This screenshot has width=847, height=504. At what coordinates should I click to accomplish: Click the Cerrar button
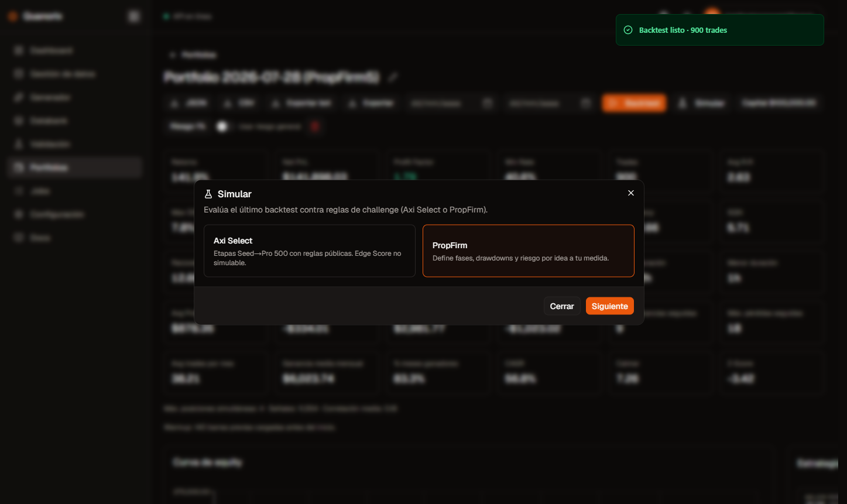pyautogui.click(x=562, y=306)
